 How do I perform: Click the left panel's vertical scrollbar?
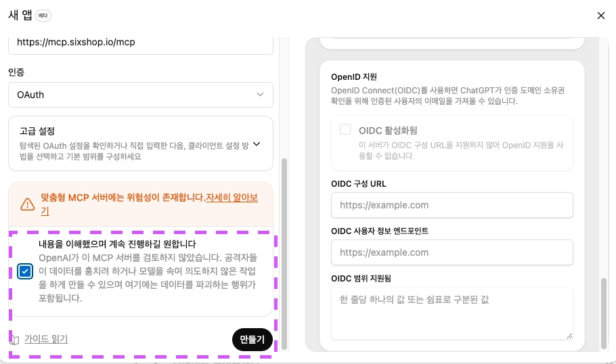pyautogui.click(x=284, y=253)
